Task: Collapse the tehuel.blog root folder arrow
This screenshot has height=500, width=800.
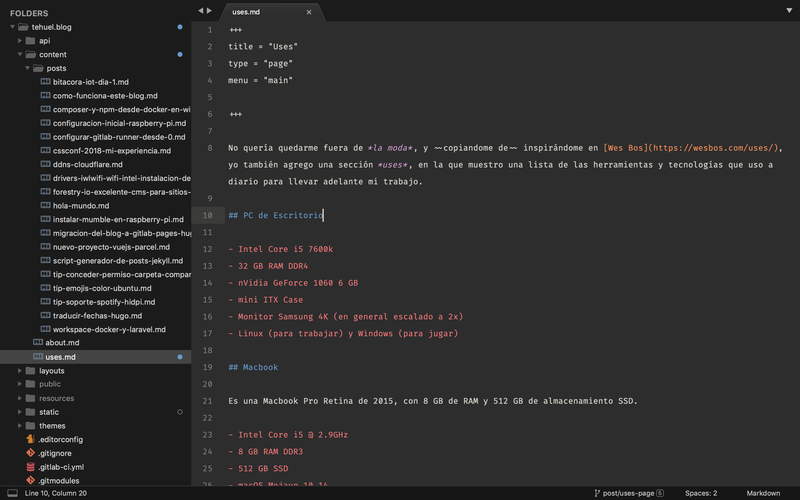Action: coord(12,27)
